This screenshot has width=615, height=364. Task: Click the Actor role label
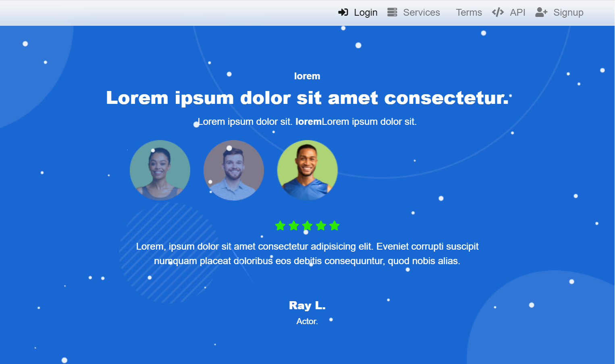[307, 321]
